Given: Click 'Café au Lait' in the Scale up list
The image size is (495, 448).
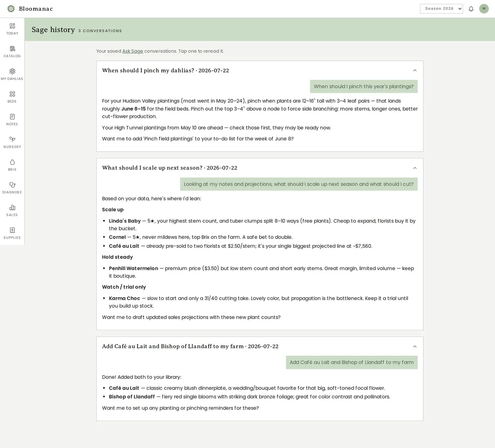Looking at the screenshot, I should (124, 246).
